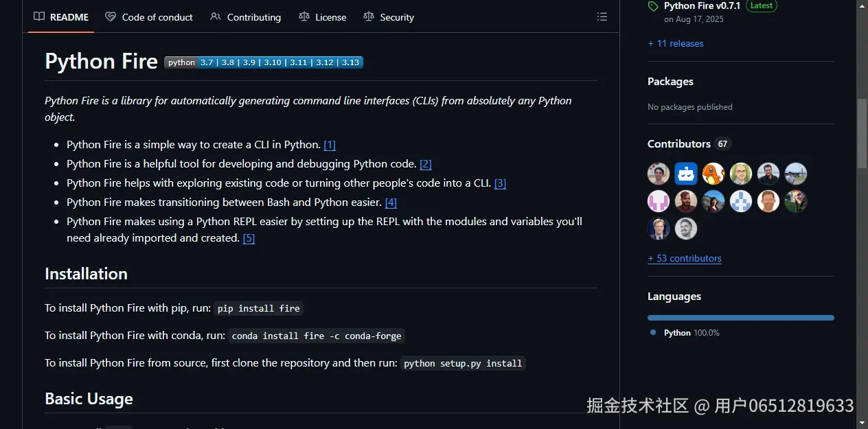Viewport: 868px width, 429px height.
Task: Click the contributors count badge 67
Action: tap(722, 144)
